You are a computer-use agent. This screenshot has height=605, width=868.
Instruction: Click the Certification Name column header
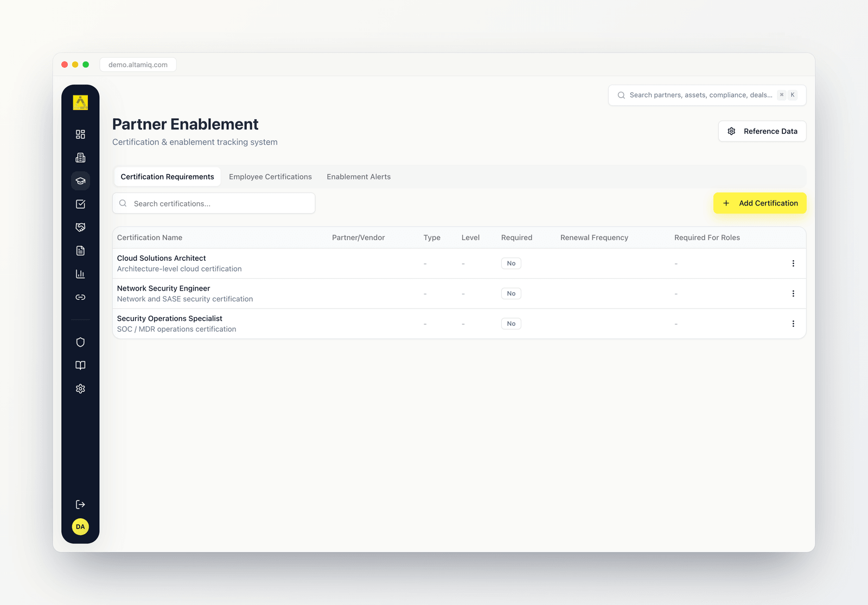[150, 237]
